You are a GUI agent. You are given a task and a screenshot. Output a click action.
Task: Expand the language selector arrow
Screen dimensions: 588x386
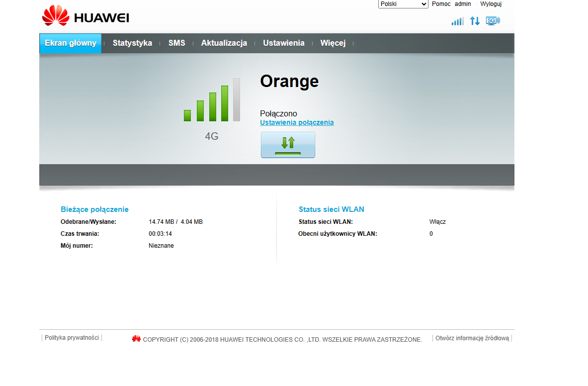click(x=423, y=4)
